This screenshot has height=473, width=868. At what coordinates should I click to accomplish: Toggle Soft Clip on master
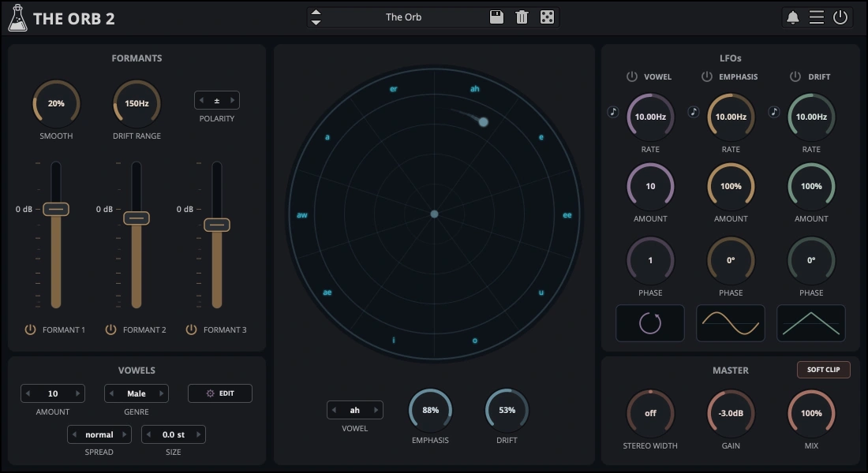point(823,370)
